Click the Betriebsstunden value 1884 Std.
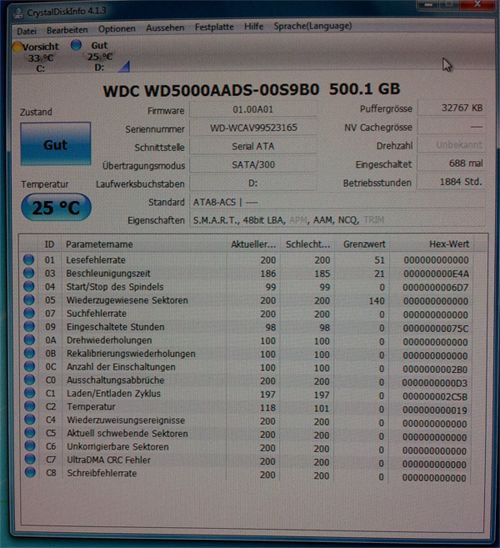The image size is (500, 548). pos(451,182)
